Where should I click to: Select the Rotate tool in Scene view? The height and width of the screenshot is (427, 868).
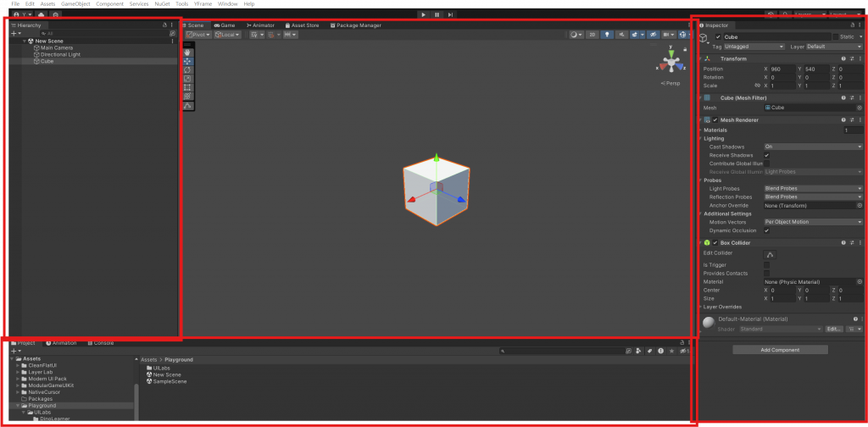(x=187, y=69)
